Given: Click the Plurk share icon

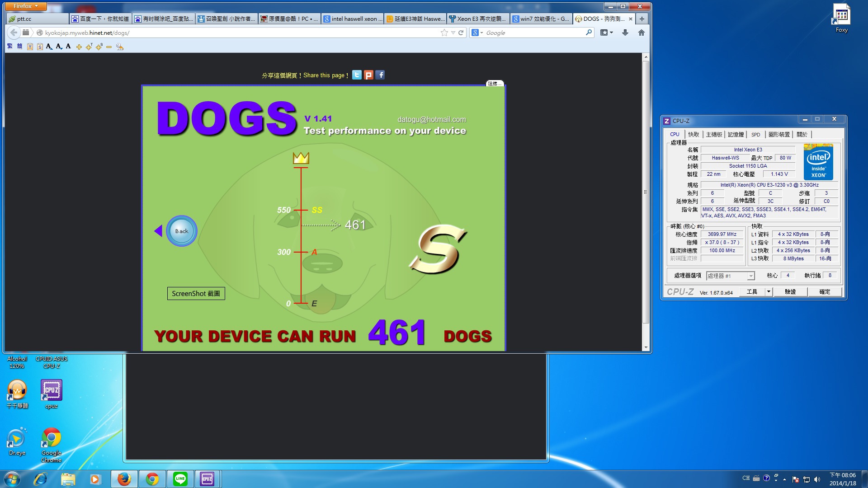Looking at the screenshot, I should click(368, 75).
